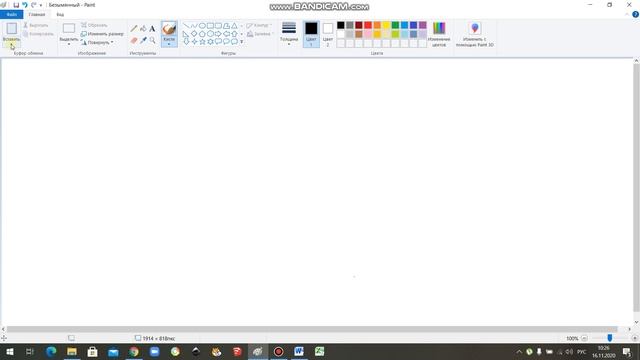Select the Down arrow shape

pyautogui.click(x=186, y=42)
